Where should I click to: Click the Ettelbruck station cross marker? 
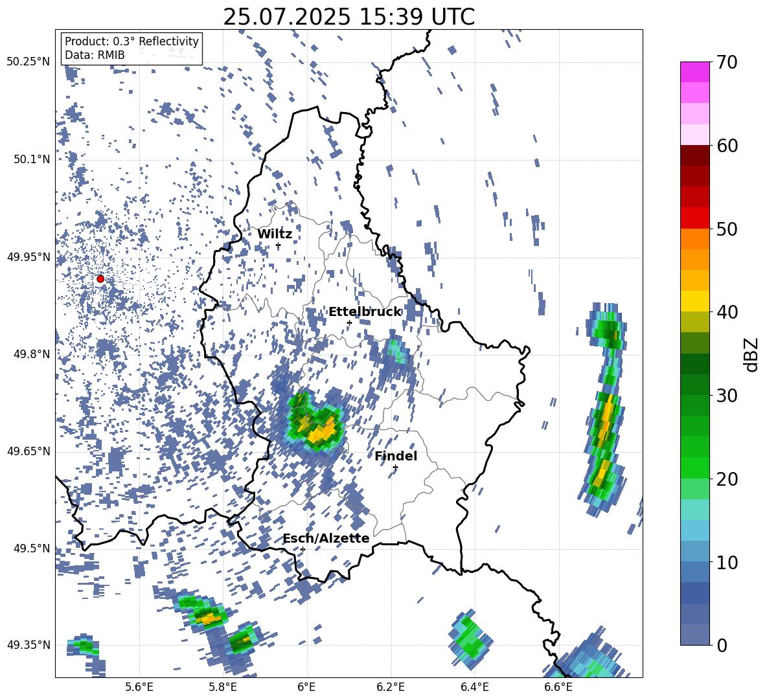(x=349, y=322)
